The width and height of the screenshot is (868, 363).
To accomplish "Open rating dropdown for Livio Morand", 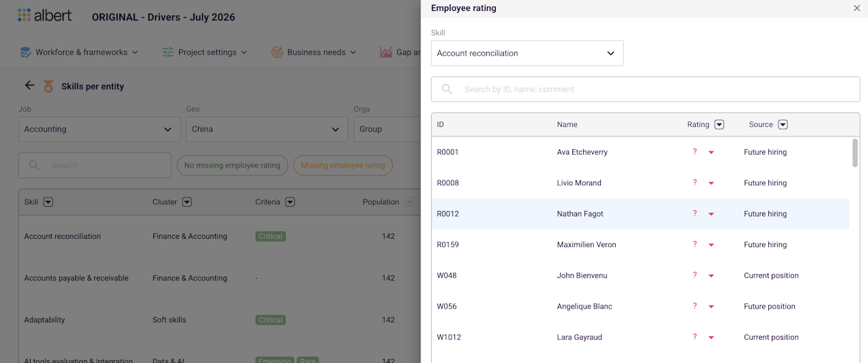I will tap(711, 183).
